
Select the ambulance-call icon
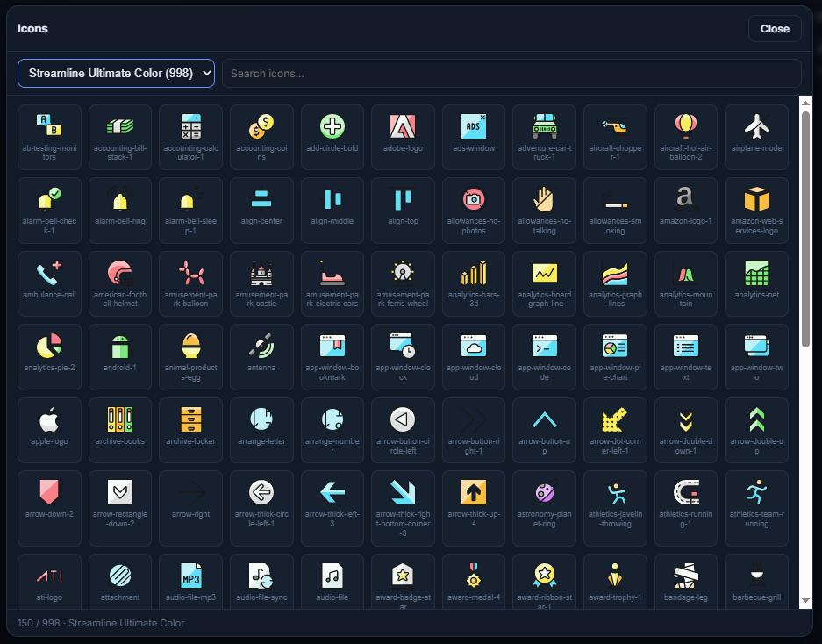tap(49, 283)
